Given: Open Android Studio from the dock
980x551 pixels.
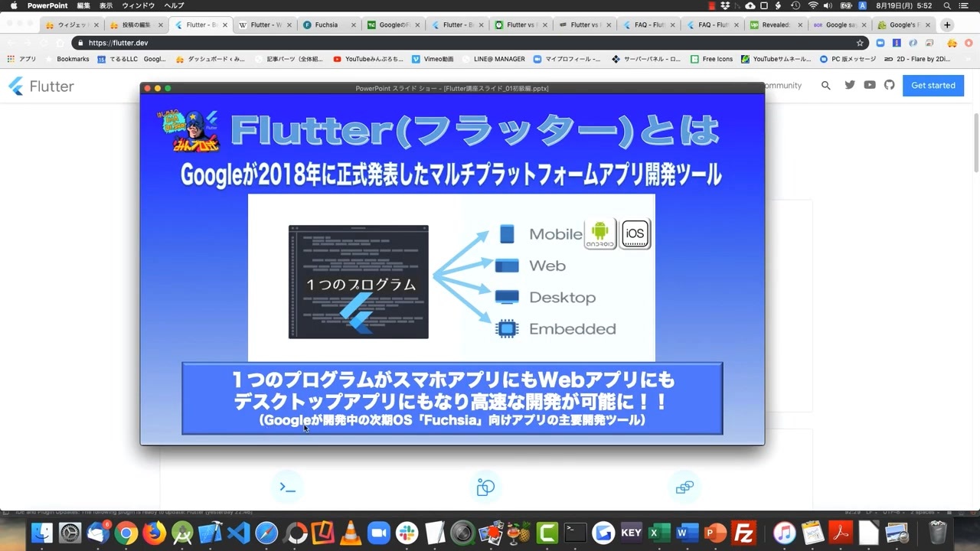Looking at the screenshot, I should click(x=183, y=532).
